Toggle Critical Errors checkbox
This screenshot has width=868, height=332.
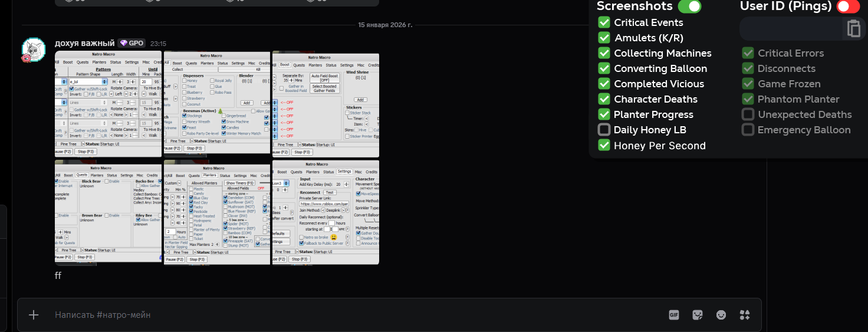coord(748,53)
